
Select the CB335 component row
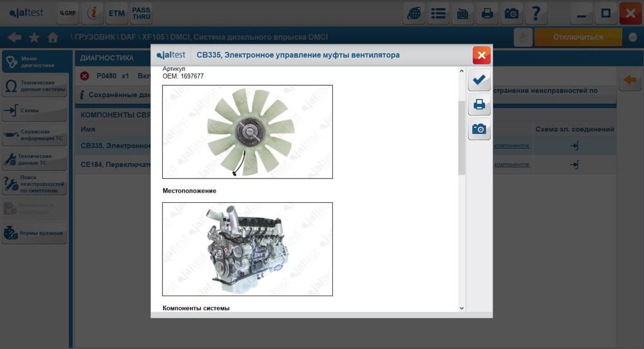click(x=345, y=146)
